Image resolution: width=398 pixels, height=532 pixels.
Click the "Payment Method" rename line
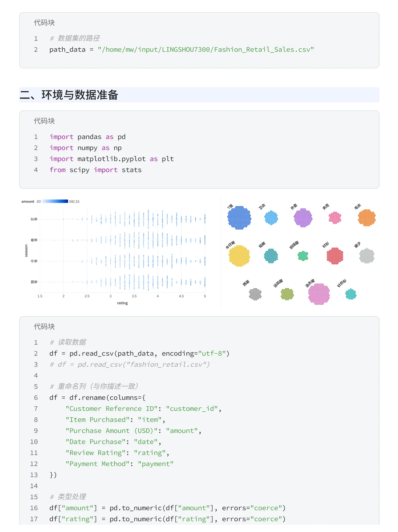tap(119, 464)
